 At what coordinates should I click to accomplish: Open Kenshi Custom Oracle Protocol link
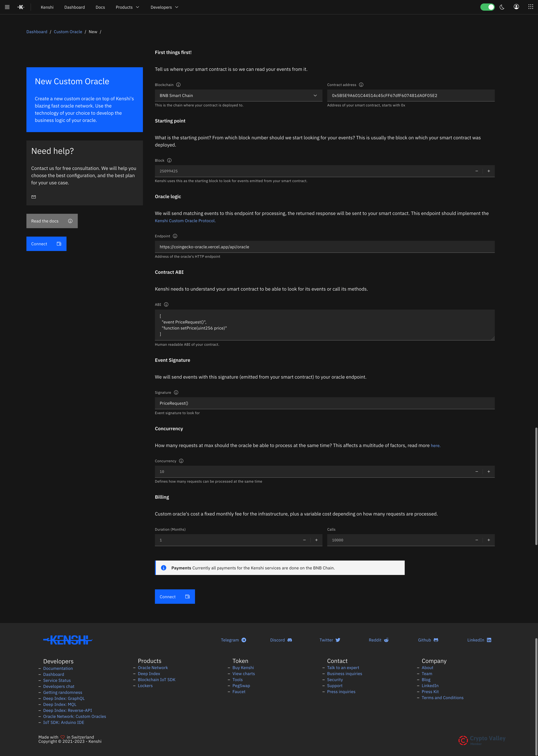click(x=185, y=221)
